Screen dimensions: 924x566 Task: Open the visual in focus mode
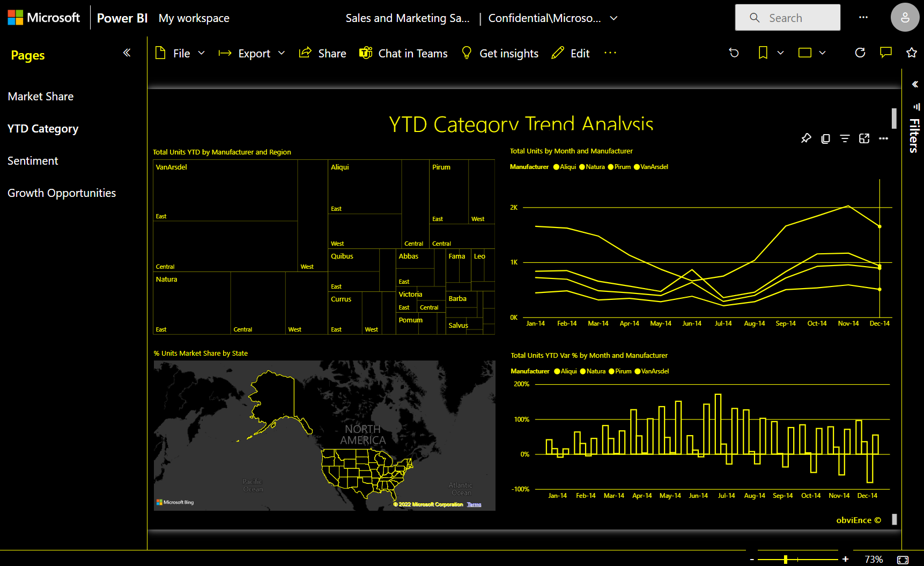click(x=864, y=138)
